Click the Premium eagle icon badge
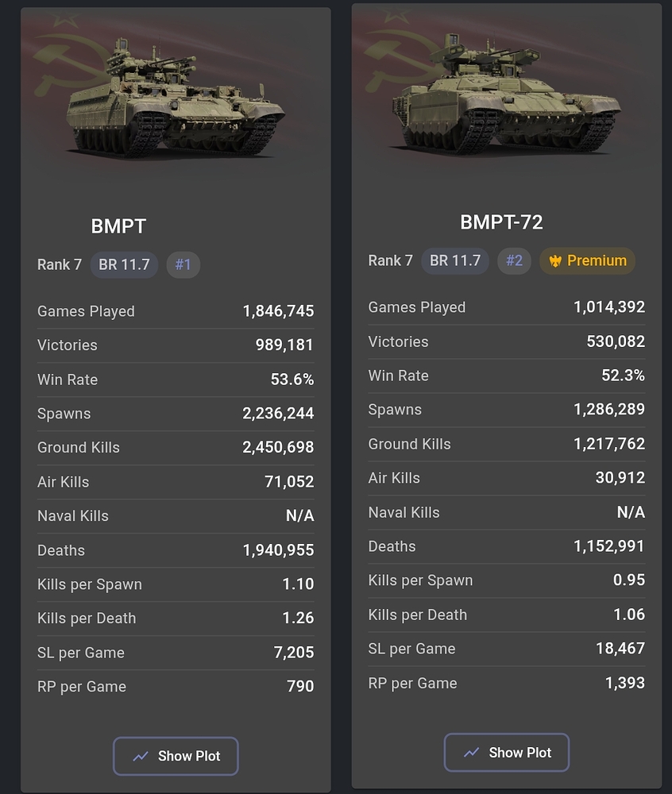Image resolution: width=672 pixels, height=794 pixels. pyautogui.click(x=555, y=260)
